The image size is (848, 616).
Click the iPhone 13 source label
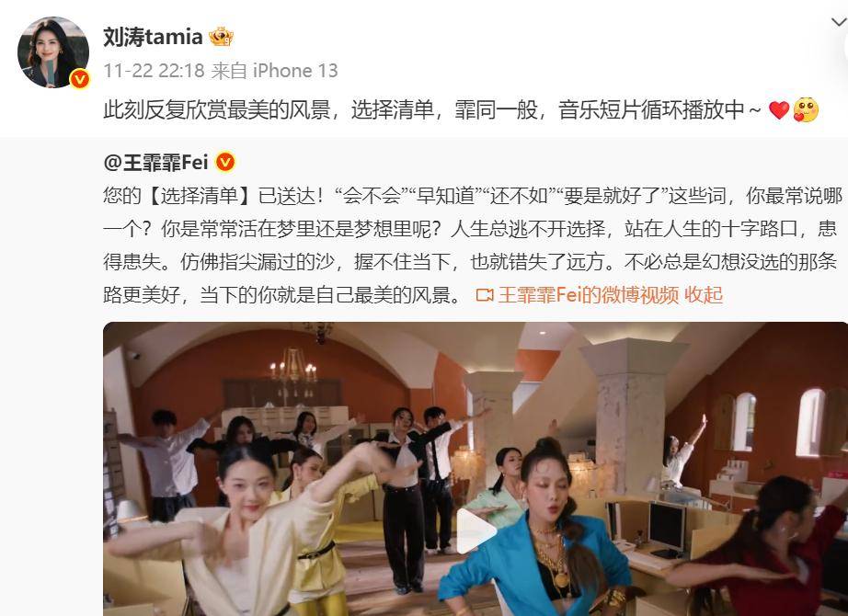click(x=295, y=70)
